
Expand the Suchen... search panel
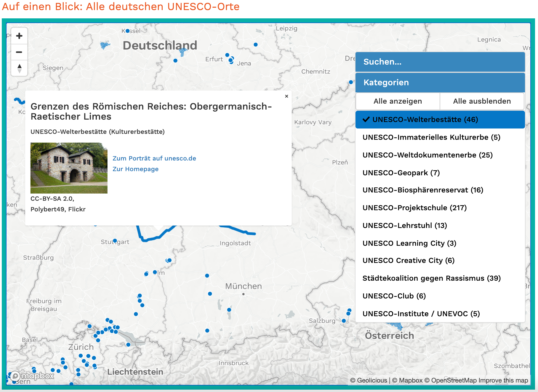[x=440, y=62]
